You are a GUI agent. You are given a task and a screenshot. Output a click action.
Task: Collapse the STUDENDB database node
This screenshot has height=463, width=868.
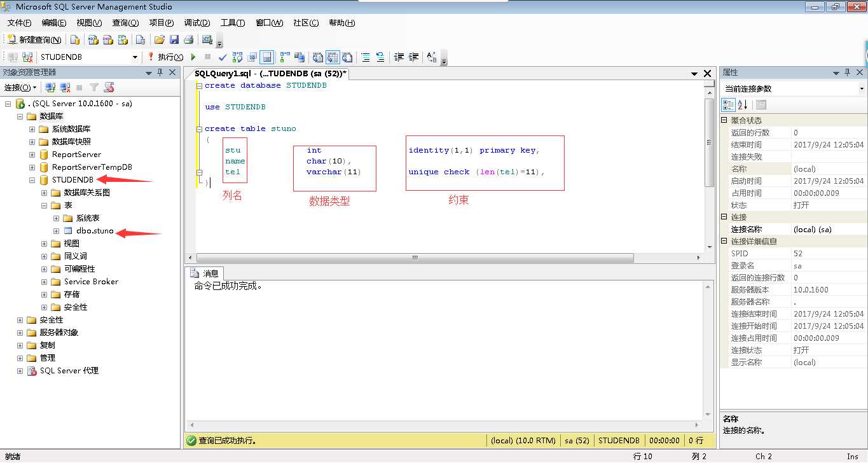32,180
